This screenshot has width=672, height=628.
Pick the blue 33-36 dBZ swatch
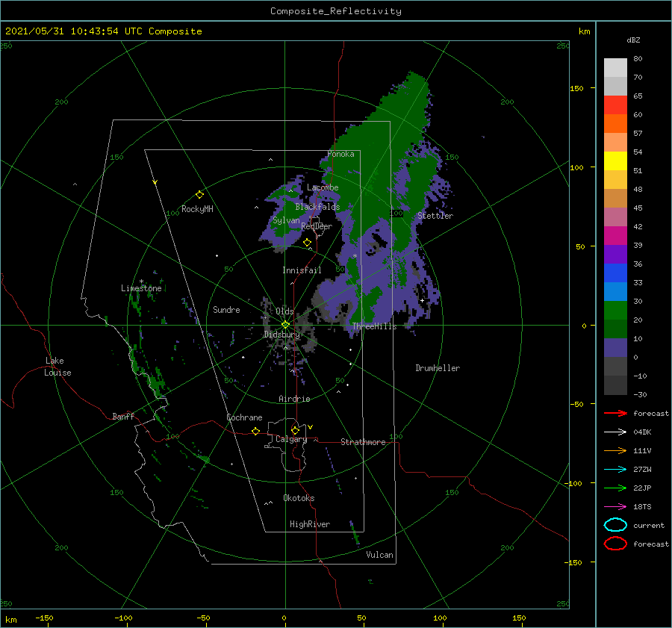pos(615,273)
